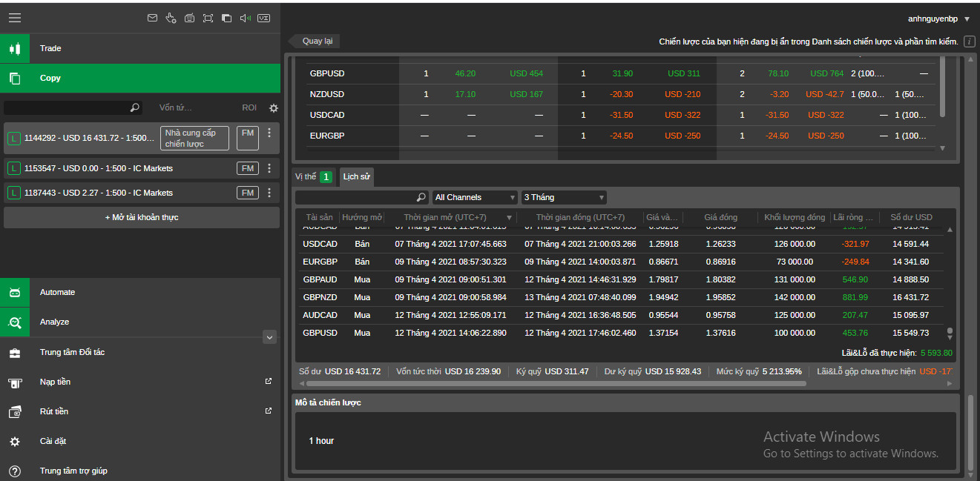Click the info icon beside hidden strategy notice

tap(969, 42)
